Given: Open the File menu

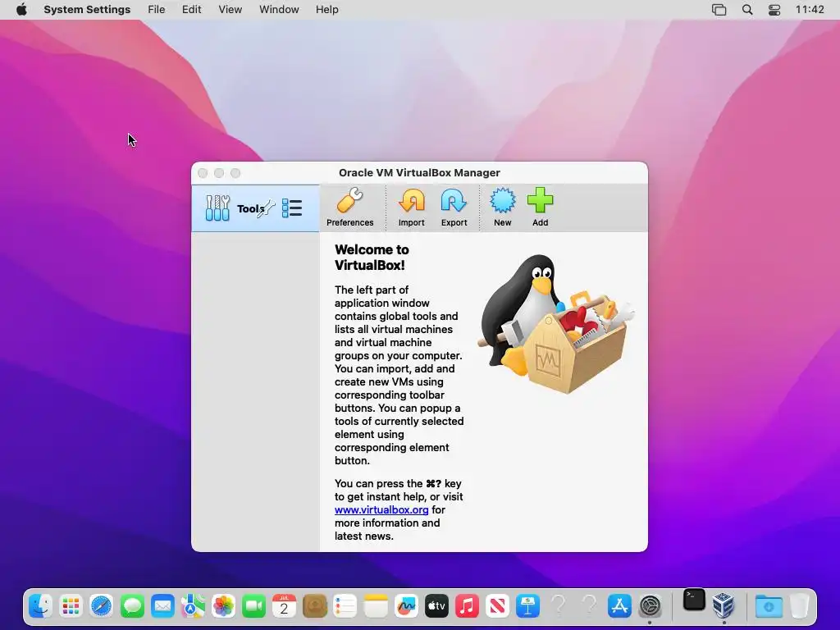Looking at the screenshot, I should [157, 10].
